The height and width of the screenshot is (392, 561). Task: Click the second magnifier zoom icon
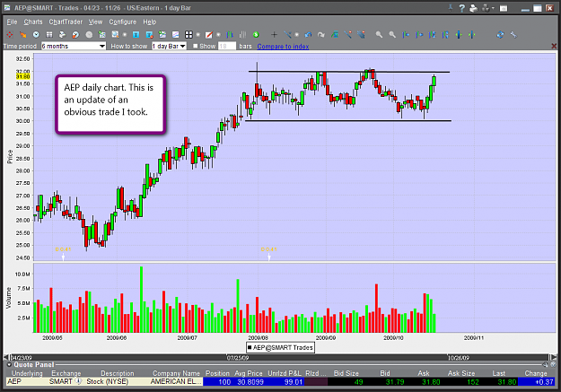tap(392, 35)
